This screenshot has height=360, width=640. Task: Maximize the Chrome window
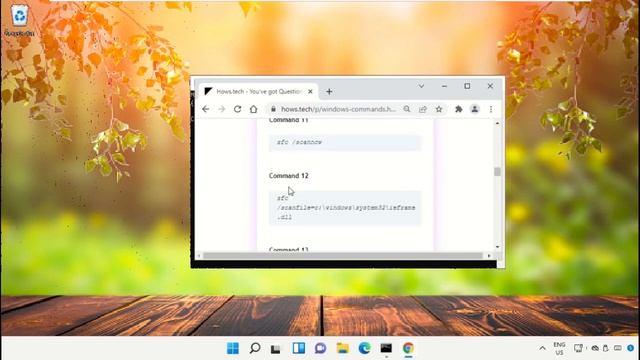pyautogui.click(x=467, y=86)
